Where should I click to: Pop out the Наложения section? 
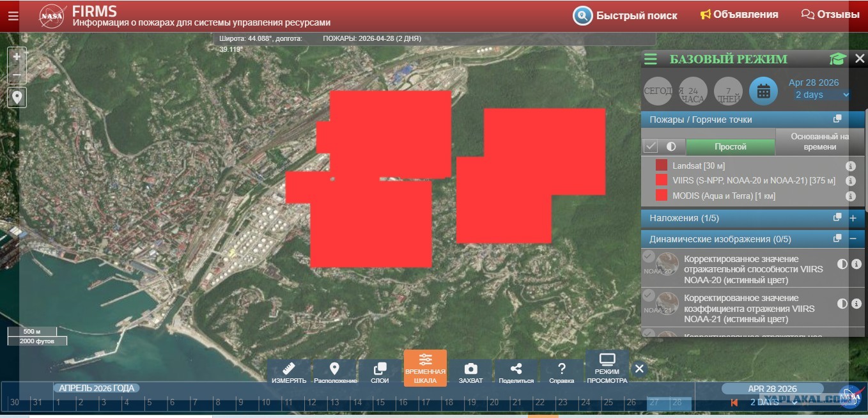(x=837, y=217)
